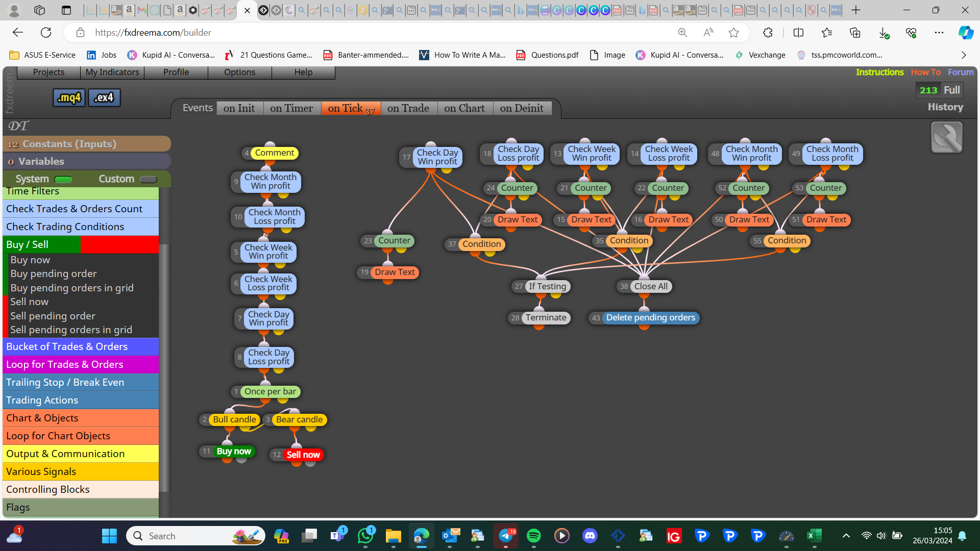980x551 pixels.
Task: Expand Check Trading Conditions category
Action: tap(81, 227)
